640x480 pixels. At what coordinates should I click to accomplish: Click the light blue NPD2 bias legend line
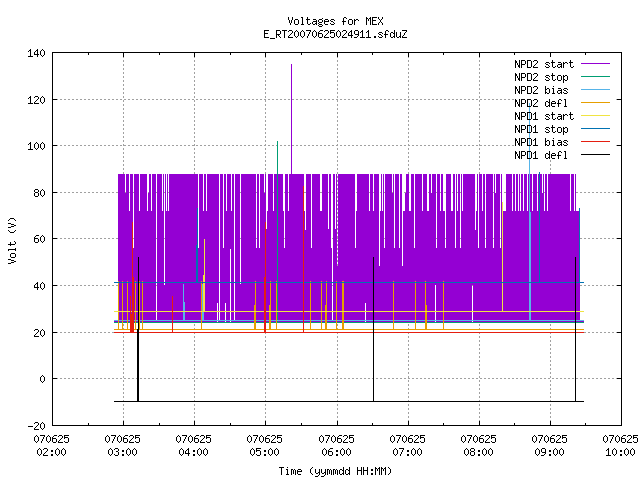point(596,89)
